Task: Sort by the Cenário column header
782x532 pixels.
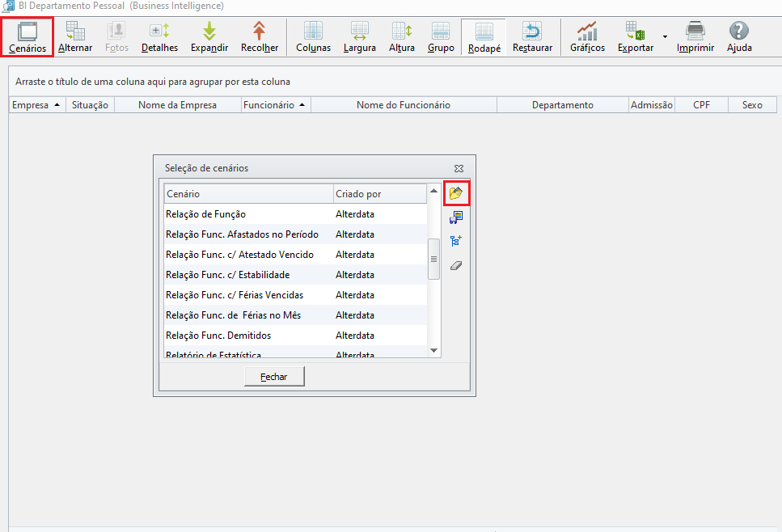Action: pyautogui.click(x=248, y=193)
